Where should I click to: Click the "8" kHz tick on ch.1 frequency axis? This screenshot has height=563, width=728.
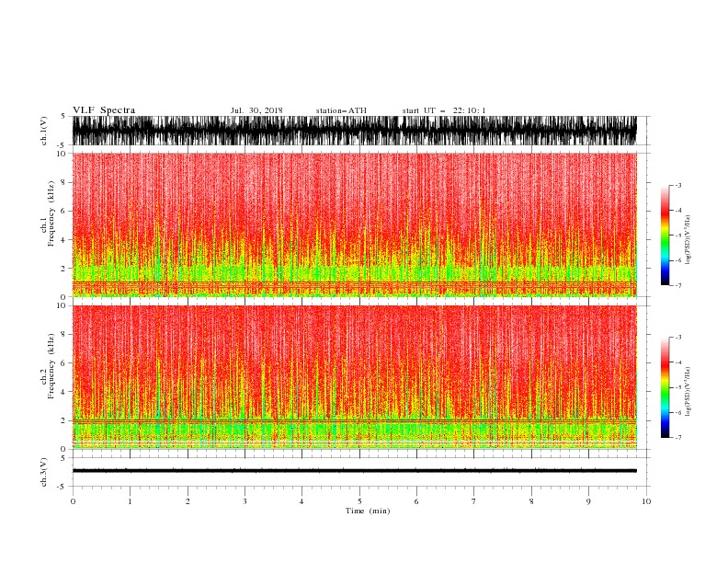63,182
